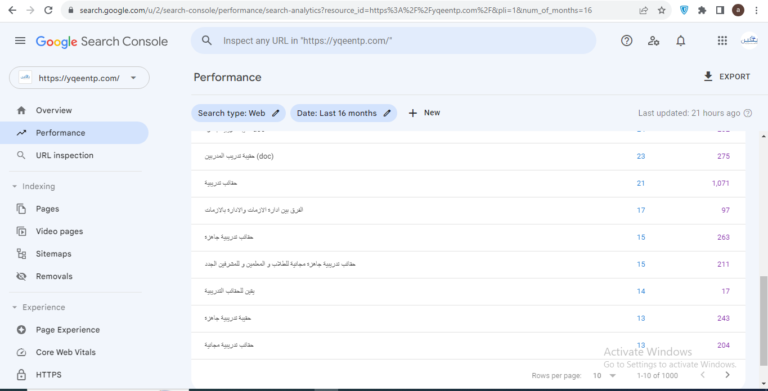Screen dimensions: 768x391
Task: Open the notifications bell
Action: pyautogui.click(x=681, y=41)
